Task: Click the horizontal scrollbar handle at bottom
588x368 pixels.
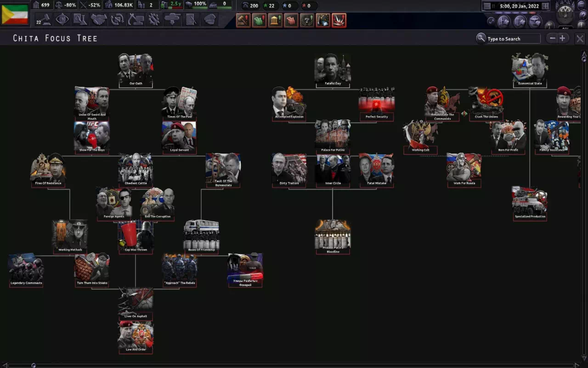Action: 34,366
